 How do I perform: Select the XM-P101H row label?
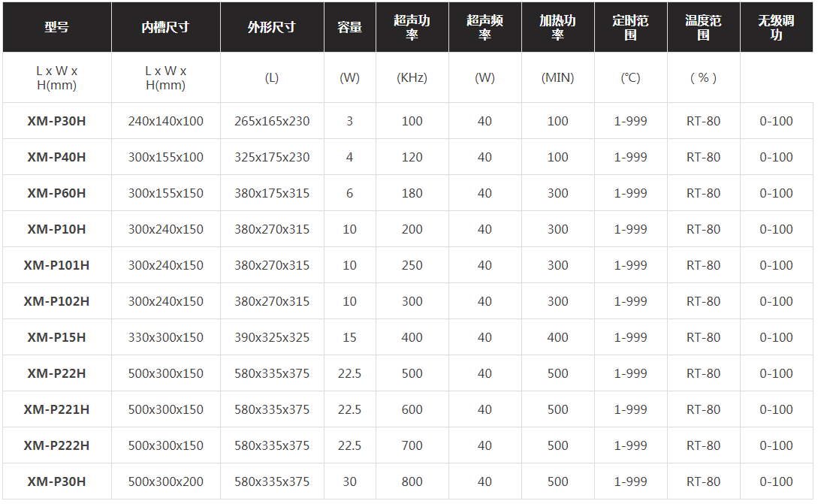click(x=57, y=265)
